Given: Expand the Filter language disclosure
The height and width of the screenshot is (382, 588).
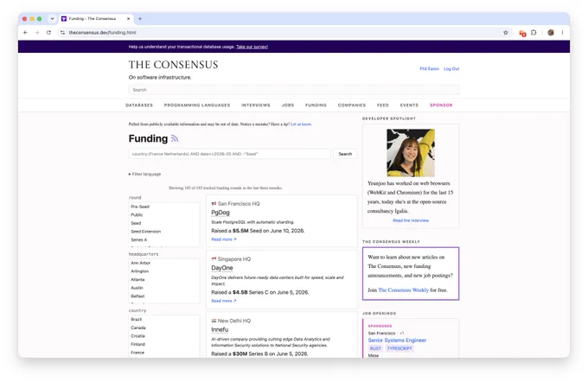Looking at the screenshot, I should (x=144, y=175).
